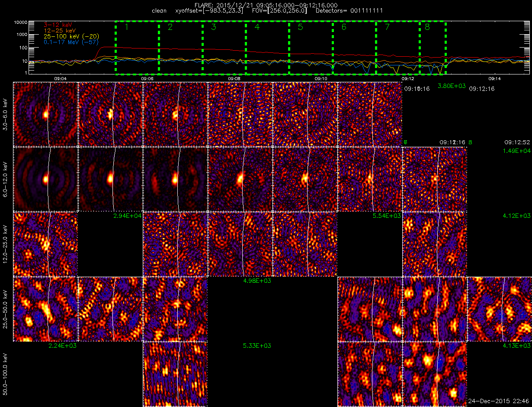Click the green value 5.54E+03

(387, 216)
